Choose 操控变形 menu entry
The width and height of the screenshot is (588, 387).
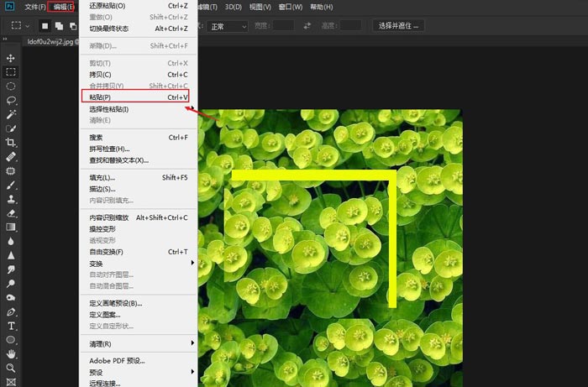pos(139,229)
